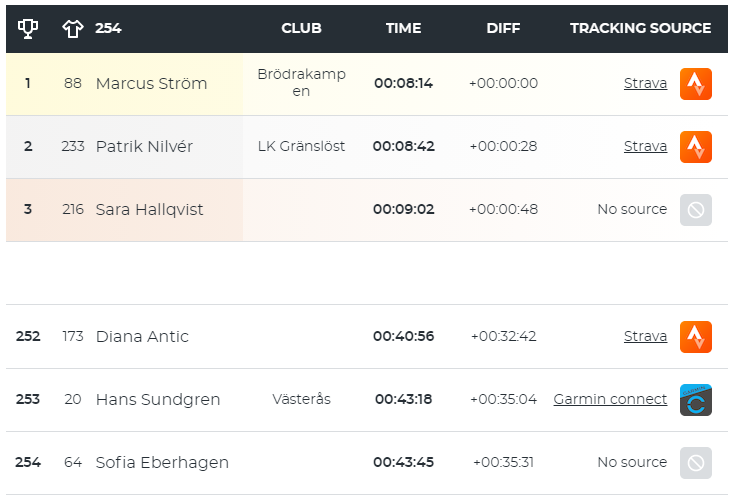Image resolution: width=732 pixels, height=501 pixels.
Task: Open Diana Antic's Strava link
Action: coord(645,336)
